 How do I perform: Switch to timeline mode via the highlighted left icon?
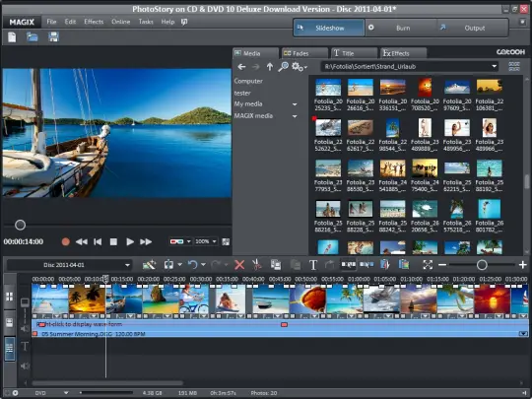point(10,349)
